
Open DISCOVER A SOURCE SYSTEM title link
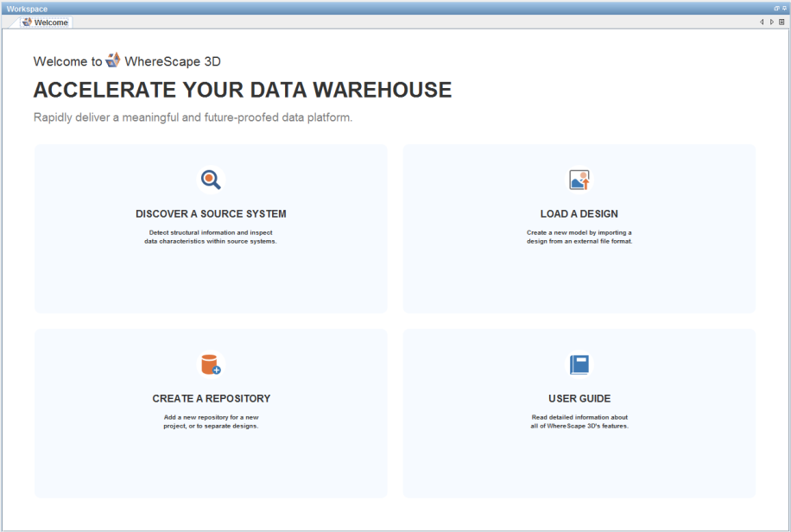point(211,213)
